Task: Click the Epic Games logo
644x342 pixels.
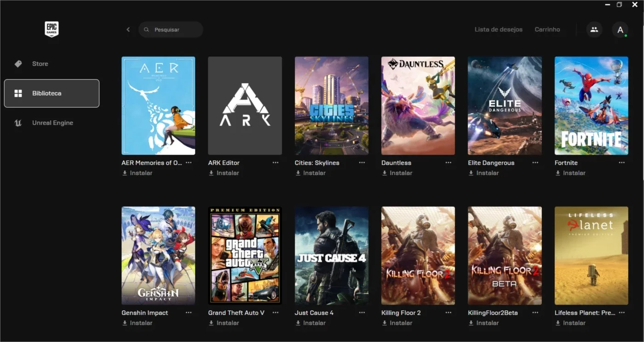Action: 52,29
